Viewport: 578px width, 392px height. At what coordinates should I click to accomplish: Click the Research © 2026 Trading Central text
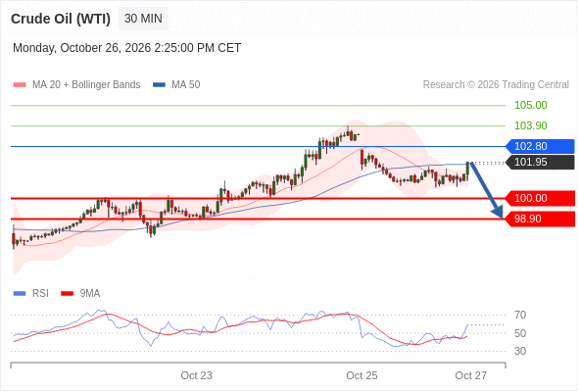click(496, 85)
